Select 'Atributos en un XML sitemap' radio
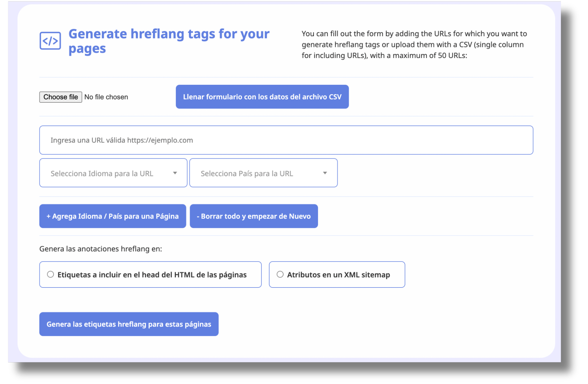 pos(280,275)
